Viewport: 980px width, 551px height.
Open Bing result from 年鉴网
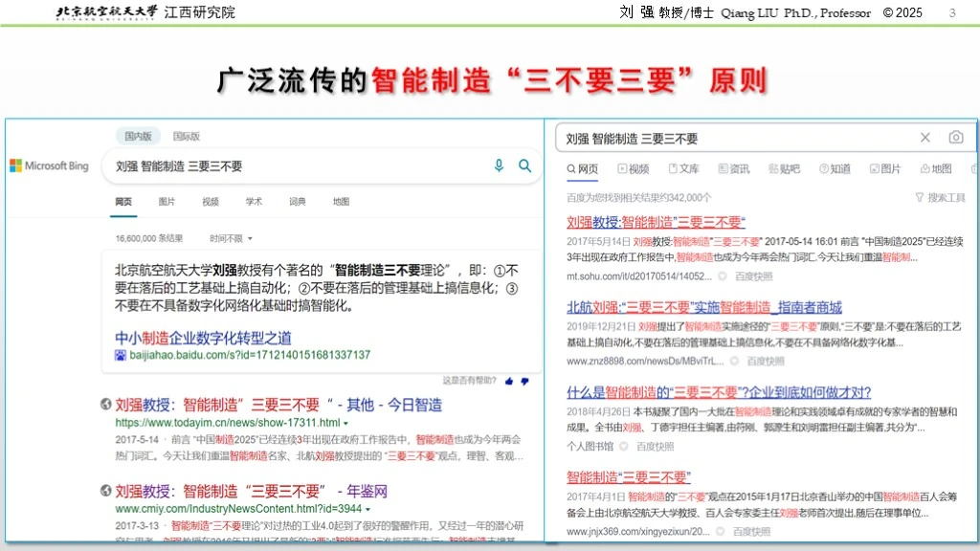pos(252,491)
